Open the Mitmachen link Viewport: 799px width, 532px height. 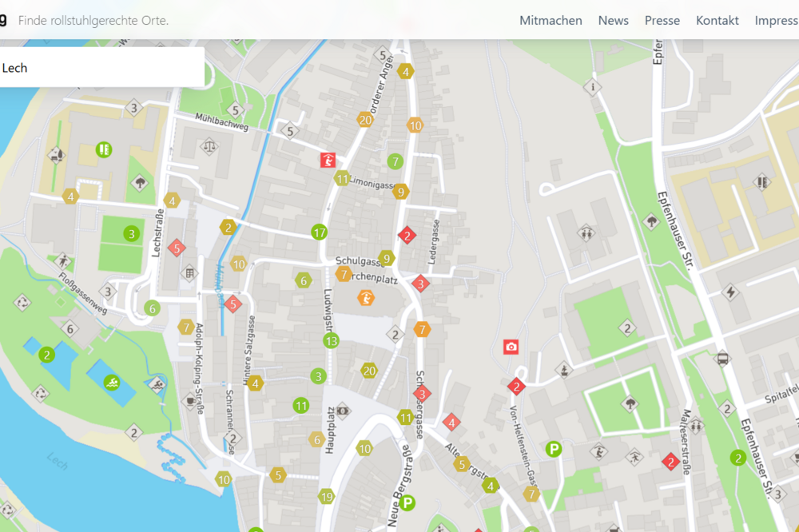click(x=551, y=20)
